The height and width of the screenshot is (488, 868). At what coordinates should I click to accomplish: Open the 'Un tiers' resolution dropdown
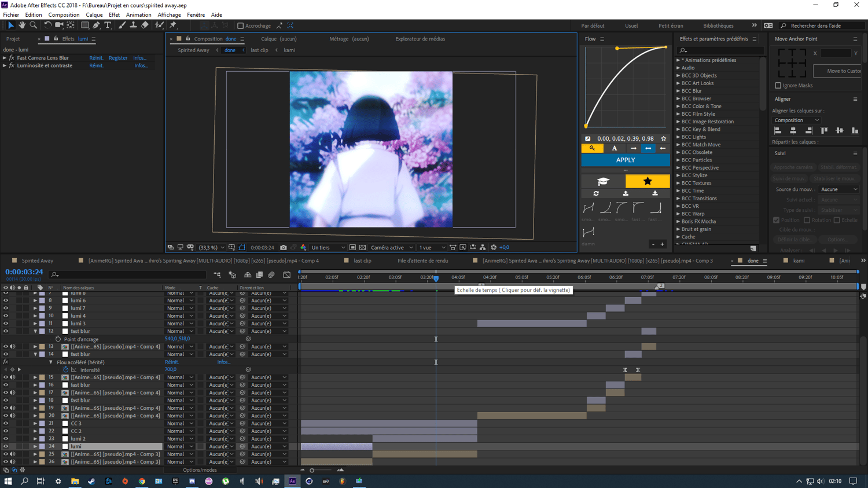coord(328,248)
